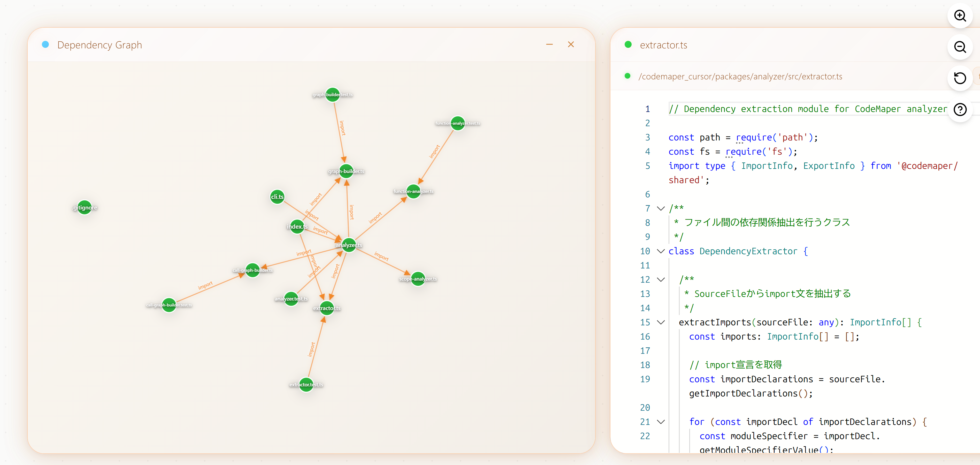Click the extractor.ts file path breadcrumb

[x=740, y=77]
